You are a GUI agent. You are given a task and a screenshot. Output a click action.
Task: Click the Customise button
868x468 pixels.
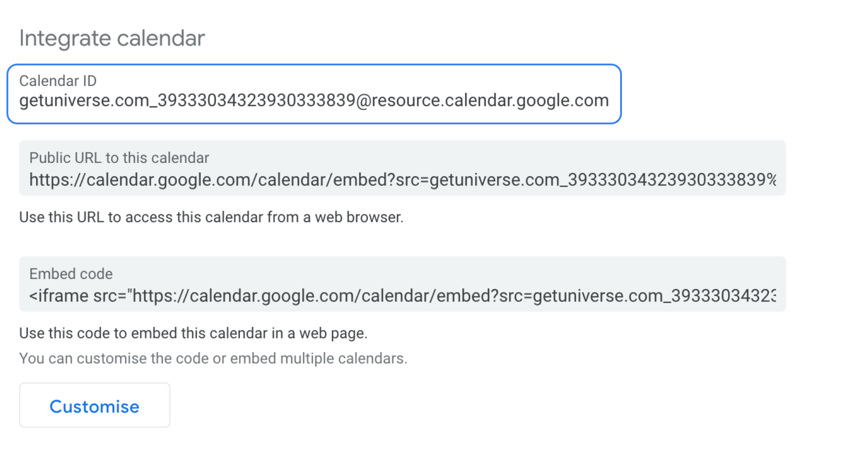(x=94, y=405)
